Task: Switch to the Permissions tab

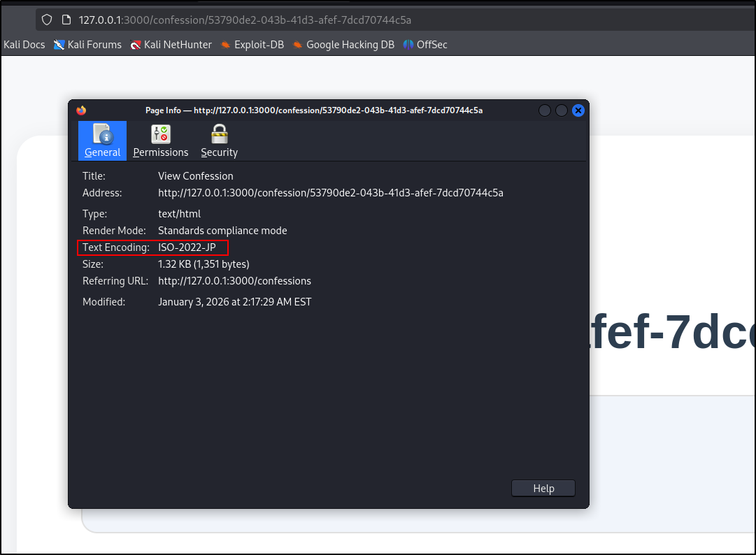Action: pyautogui.click(x=161, y=140)
